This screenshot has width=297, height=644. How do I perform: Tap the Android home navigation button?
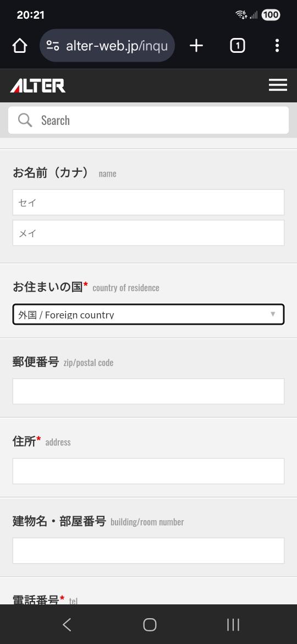(x=150, y=625)
